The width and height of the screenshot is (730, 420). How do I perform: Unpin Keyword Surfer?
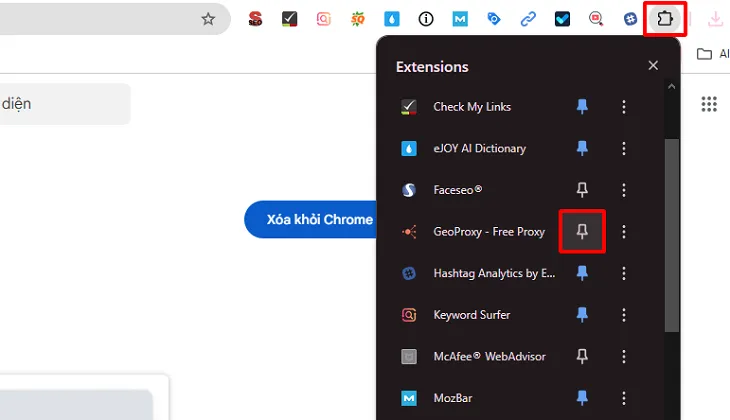582,315
